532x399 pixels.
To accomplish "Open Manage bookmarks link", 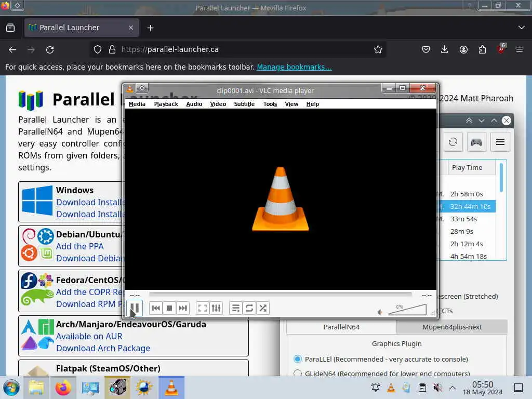I will (294, 67).
